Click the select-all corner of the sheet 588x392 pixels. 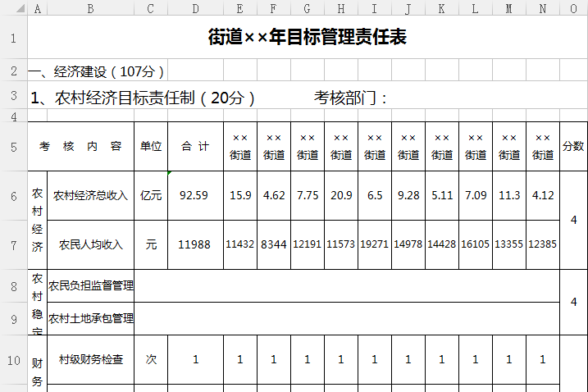[13, 7]
